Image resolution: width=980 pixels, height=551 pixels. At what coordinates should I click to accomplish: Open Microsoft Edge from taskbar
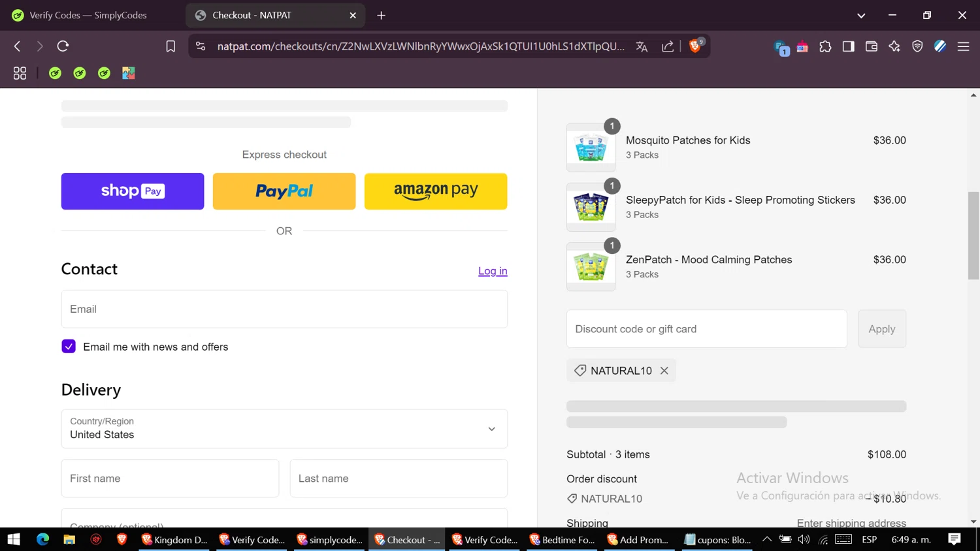tap(42, 539)
